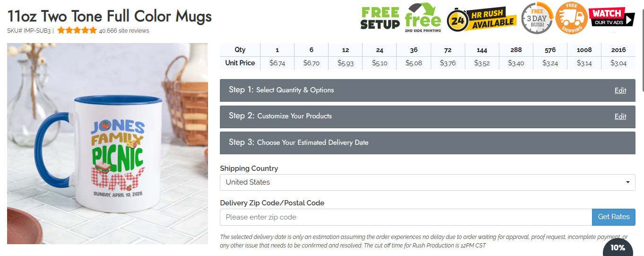The image size is (644, 256).
Task: Open the Shipping Country dropdown
Action: point(427,182)
